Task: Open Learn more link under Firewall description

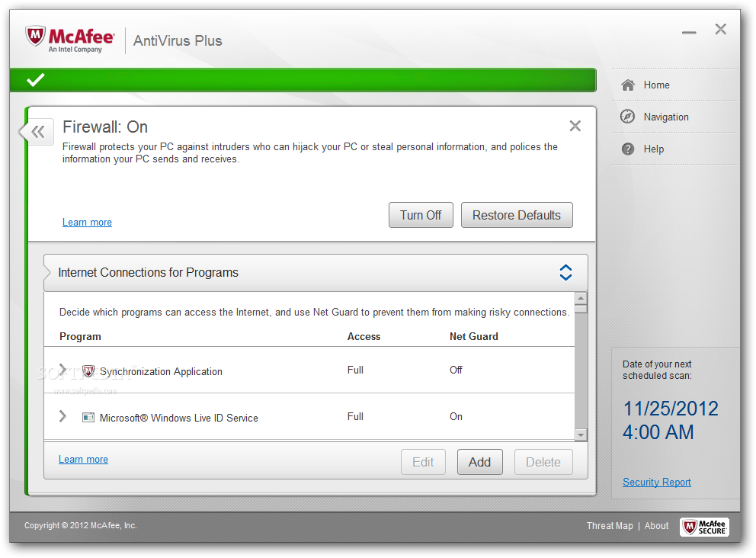Action: (x=88, y=223)
